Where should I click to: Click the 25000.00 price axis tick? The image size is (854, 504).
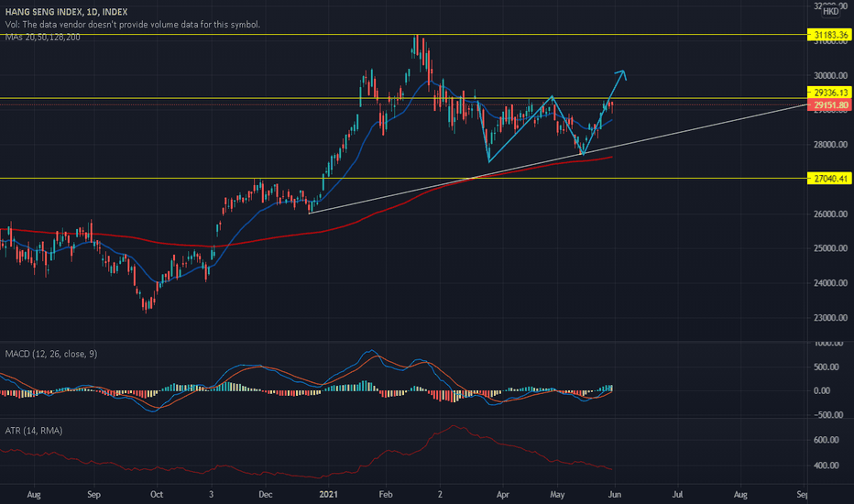(x=830, y=248)
